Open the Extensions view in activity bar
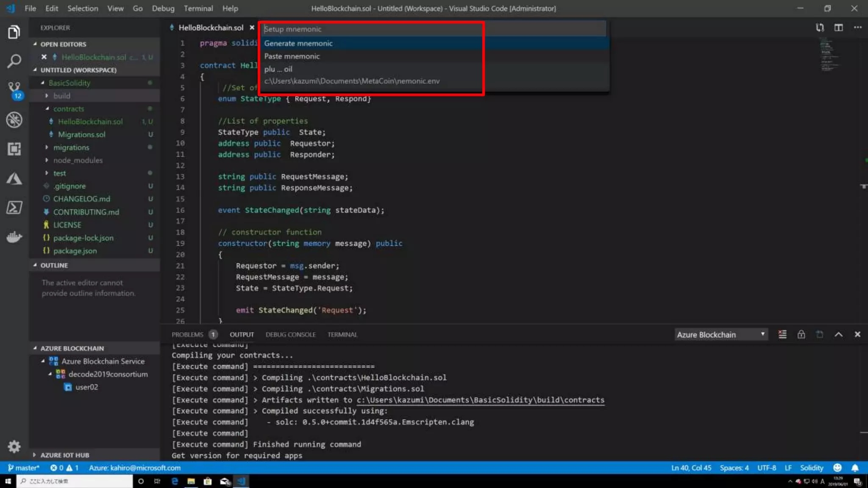The height and width of the screenshot is (488, 868). click(x=14, y=149)
